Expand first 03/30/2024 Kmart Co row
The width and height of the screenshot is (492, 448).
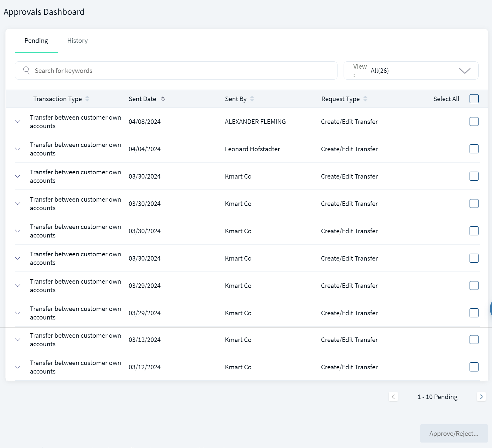coord(18,176)
